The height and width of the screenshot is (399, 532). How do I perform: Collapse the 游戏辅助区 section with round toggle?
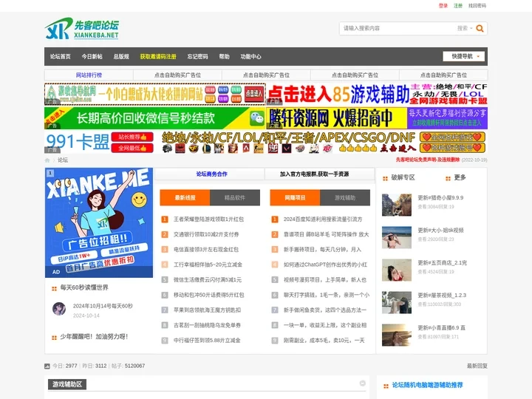pos(362,383)
